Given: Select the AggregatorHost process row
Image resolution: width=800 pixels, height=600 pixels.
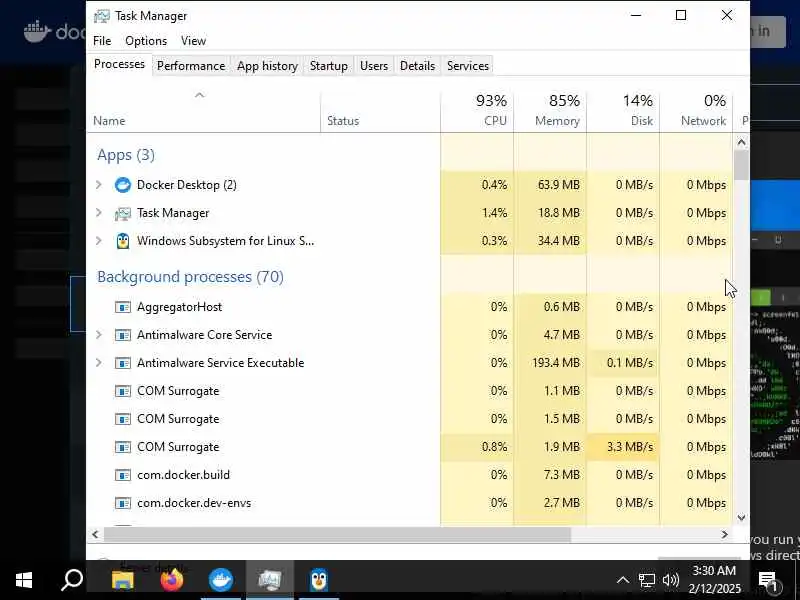Looking at the screenshot, I should click(x=410, y=307).
